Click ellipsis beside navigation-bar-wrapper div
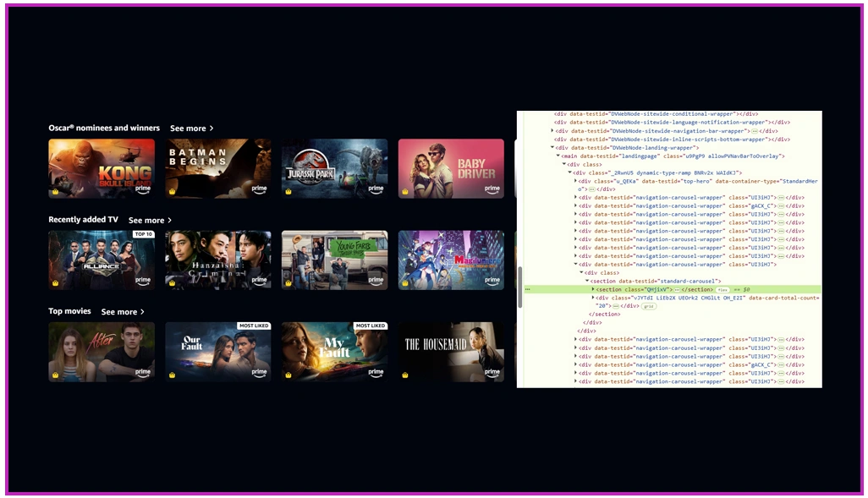Image resolution: width=868 pixels, height=498 pixels. 754,131
